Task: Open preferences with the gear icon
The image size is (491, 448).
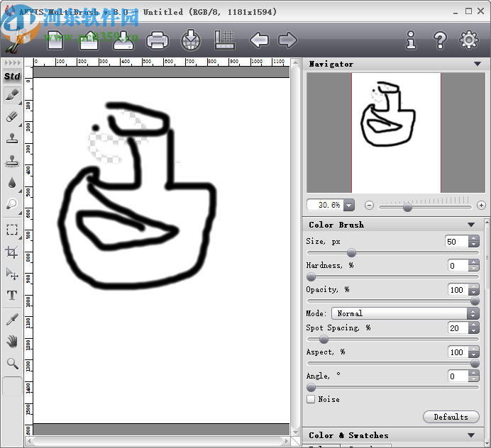Action: pos(469,40)
